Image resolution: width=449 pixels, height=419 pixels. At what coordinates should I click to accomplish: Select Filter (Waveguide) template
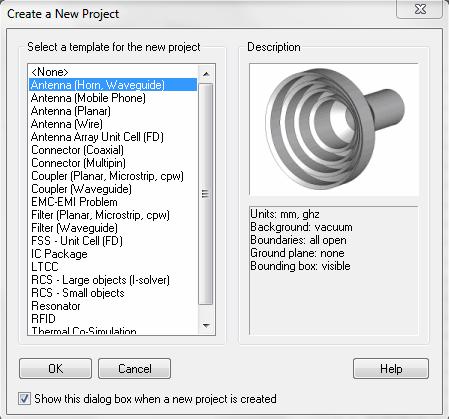113,228
